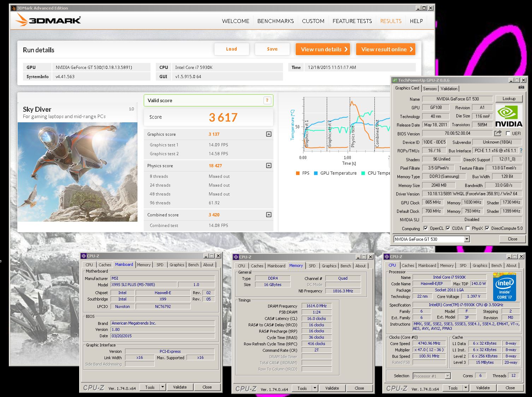The height and width of the screenshot is (397, 532).
Task: Click the Bus Interface question mark in GPU-Z
Action: [x=521, y=151]
